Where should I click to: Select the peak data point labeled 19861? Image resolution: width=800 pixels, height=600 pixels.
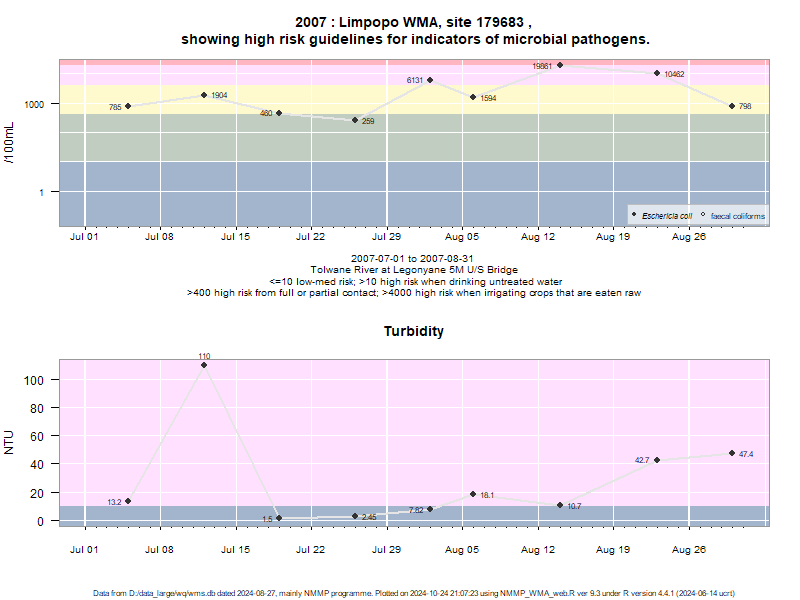click(560, 65)
